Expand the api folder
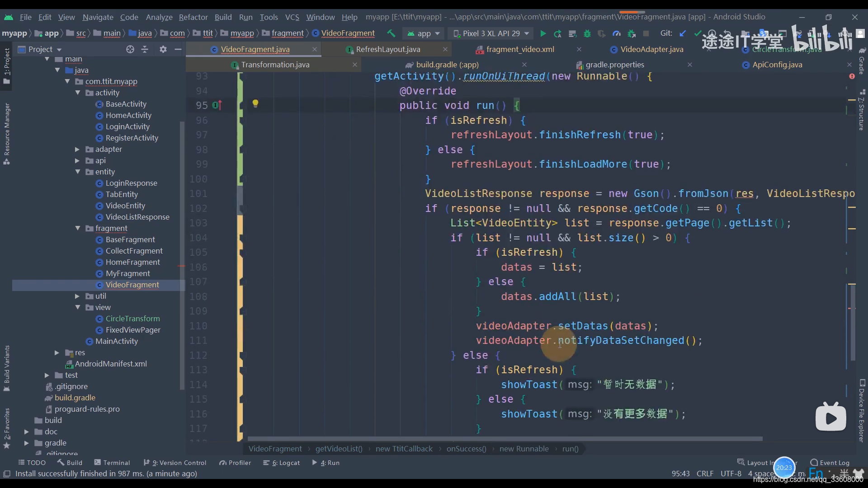 tap(78, 160)
